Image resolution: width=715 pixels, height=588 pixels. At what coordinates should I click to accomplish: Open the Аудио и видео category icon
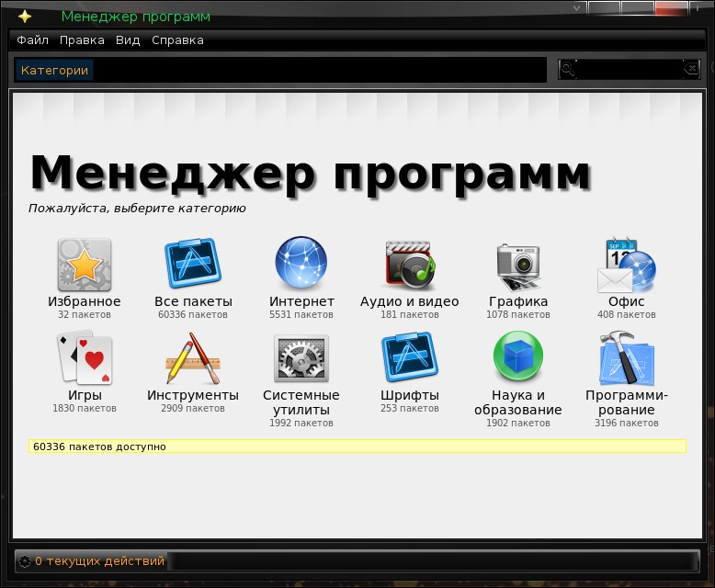(x=410, y=265)
